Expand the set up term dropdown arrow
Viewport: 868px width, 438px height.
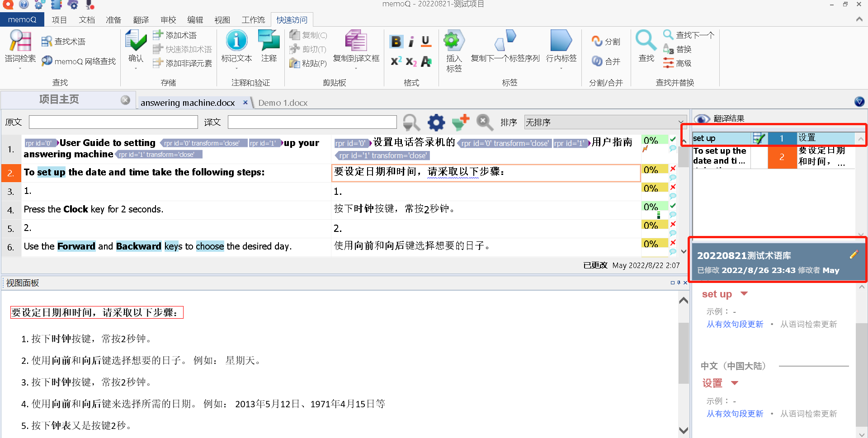pos(744,294)
